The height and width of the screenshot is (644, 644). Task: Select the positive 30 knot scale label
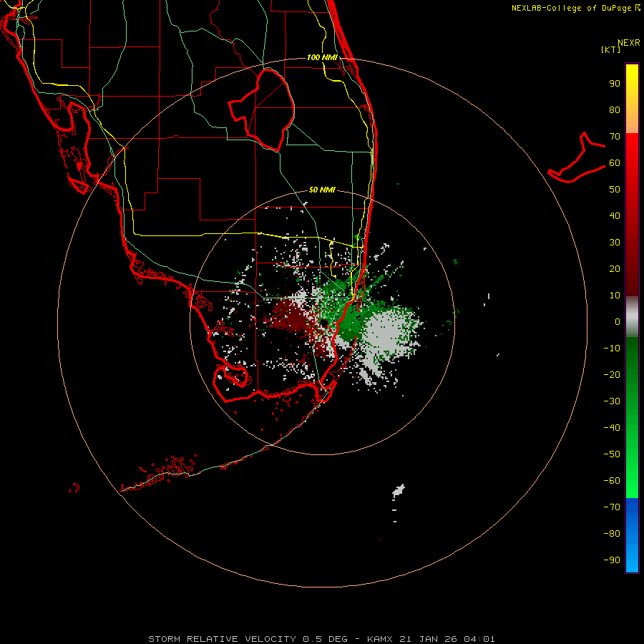click(615, 243)
